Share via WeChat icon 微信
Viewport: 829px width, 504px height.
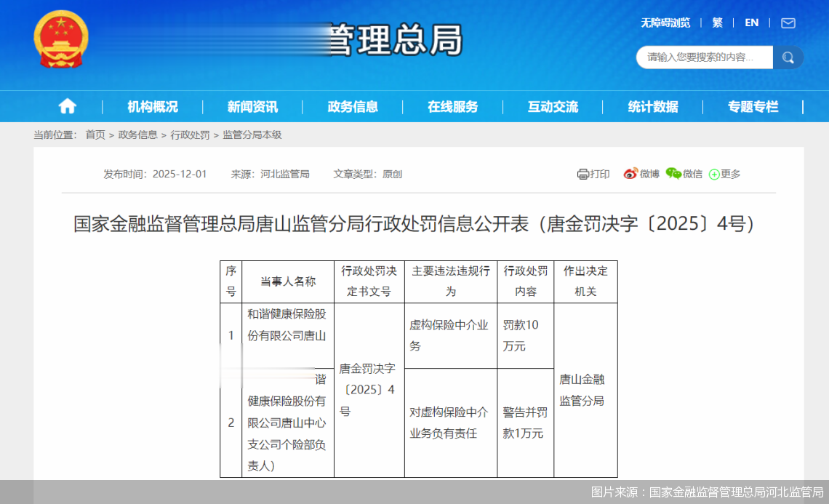click(684, 174)
